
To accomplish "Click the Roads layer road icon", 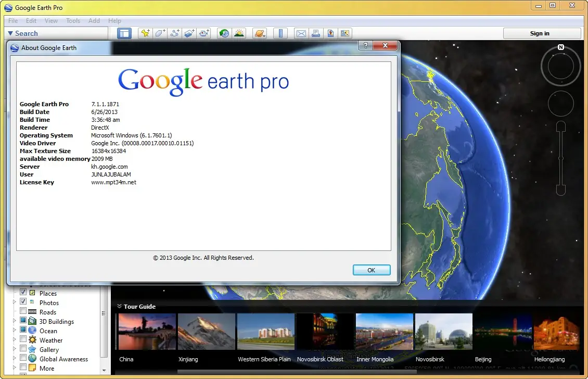I will [x=33, y=312].
